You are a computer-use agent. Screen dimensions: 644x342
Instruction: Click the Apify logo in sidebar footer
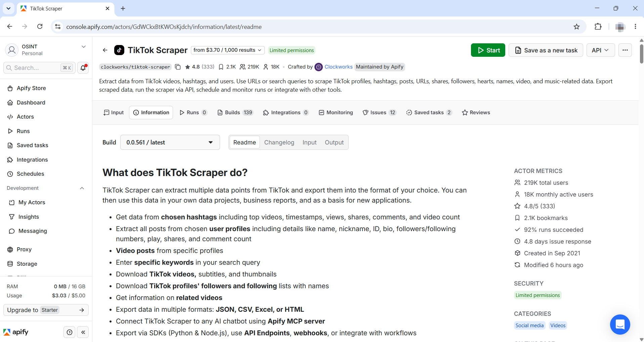pyautogui.click(x=16, y=332)
